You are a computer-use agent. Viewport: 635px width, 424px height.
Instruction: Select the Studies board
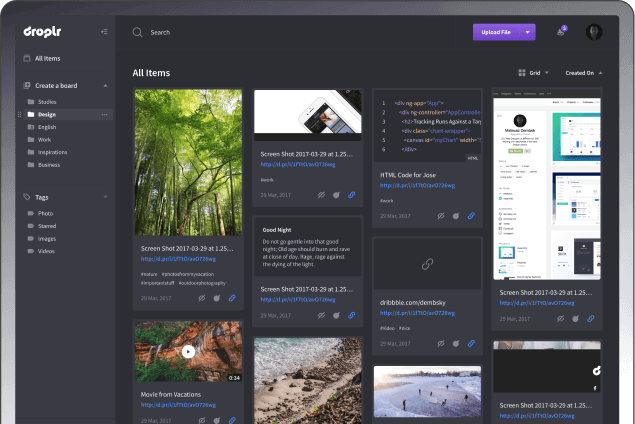click(47, 102)
